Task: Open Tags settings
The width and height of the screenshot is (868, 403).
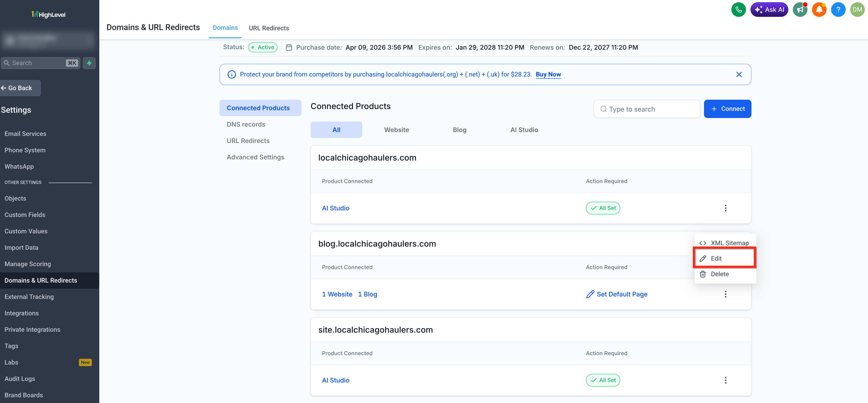Action: pyautogui.click(x=11, y=346)
